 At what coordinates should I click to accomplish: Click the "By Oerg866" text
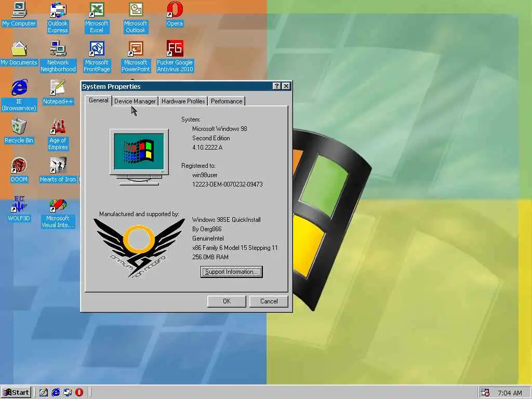pos(207,229)
